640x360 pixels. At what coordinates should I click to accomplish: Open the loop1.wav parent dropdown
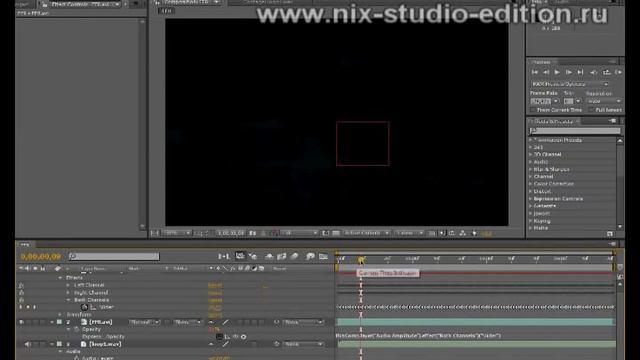(303, 344)
